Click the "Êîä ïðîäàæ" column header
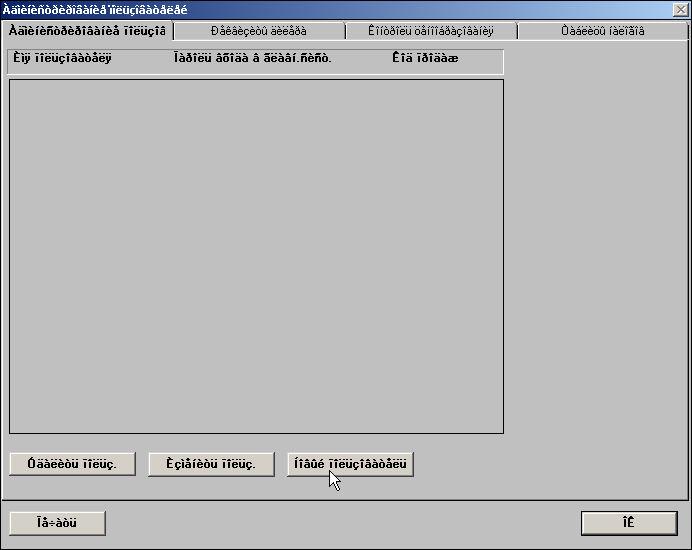The width and height of the screenshot is (692, 550). (425, 58)
